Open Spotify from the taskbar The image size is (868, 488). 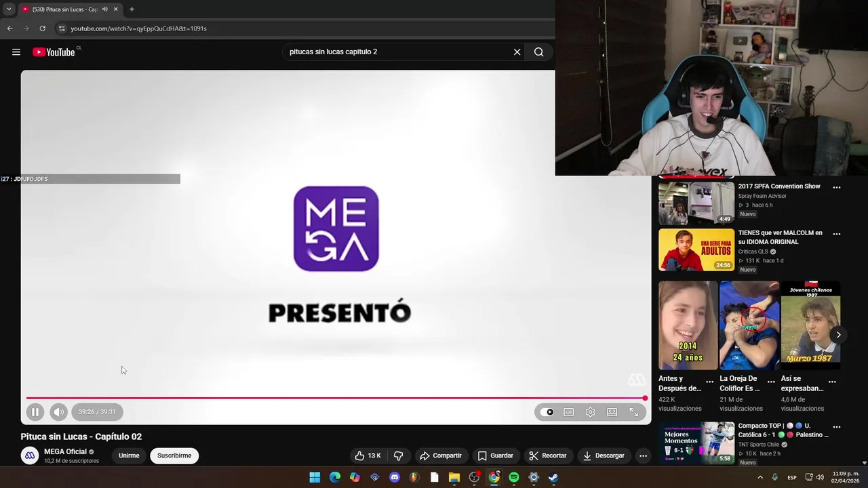(514, 477)
